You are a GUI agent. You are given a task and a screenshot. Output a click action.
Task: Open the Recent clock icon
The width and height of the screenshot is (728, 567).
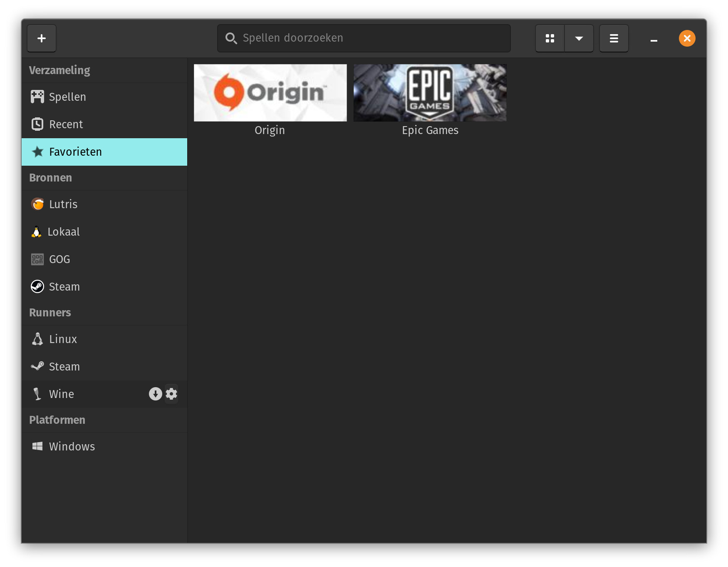(x=37, y=124)
